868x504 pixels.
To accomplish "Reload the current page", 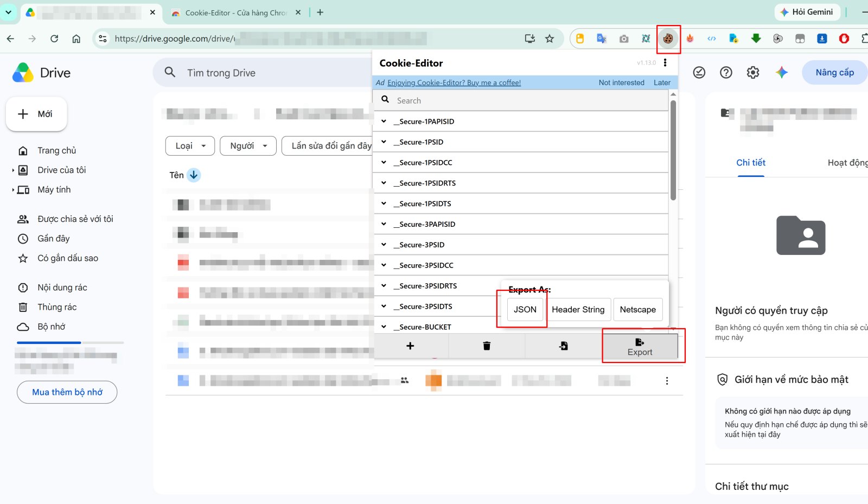I will point(54,39).
